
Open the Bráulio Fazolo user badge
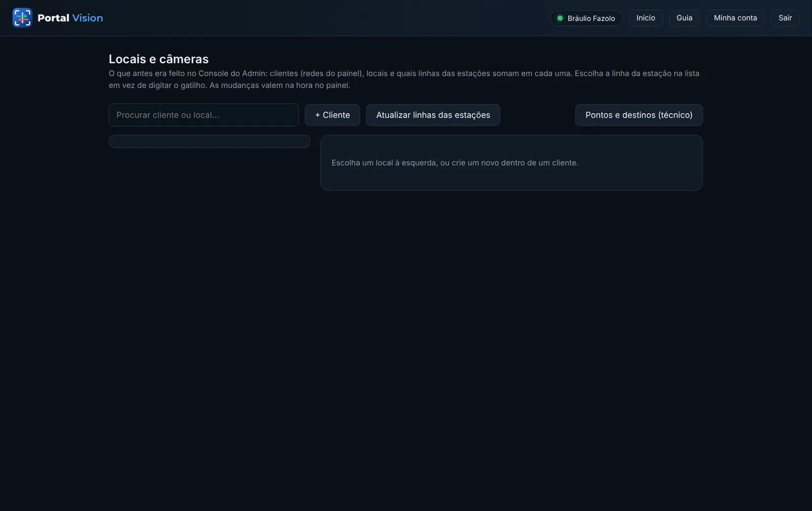(586, 18)
